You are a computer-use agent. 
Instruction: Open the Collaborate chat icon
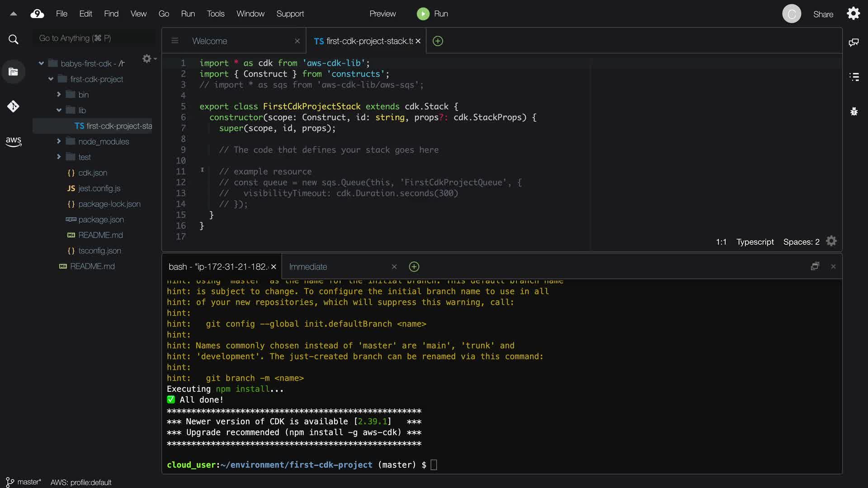[x=854, y=42]
